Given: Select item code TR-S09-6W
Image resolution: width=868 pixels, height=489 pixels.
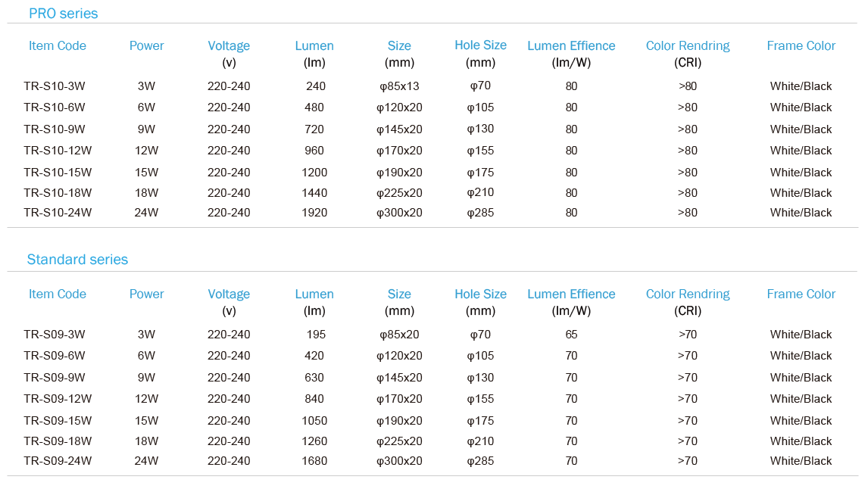Looking at the screenshot, I should point(55,356).
